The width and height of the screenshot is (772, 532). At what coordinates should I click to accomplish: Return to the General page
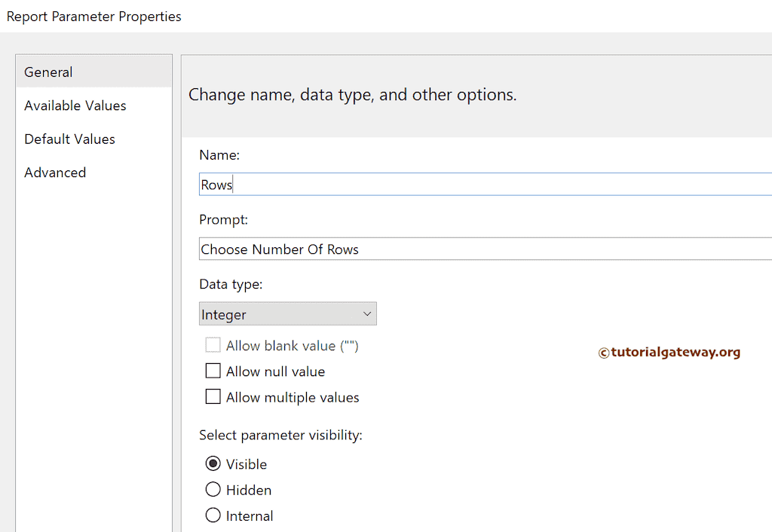[48, 72]
